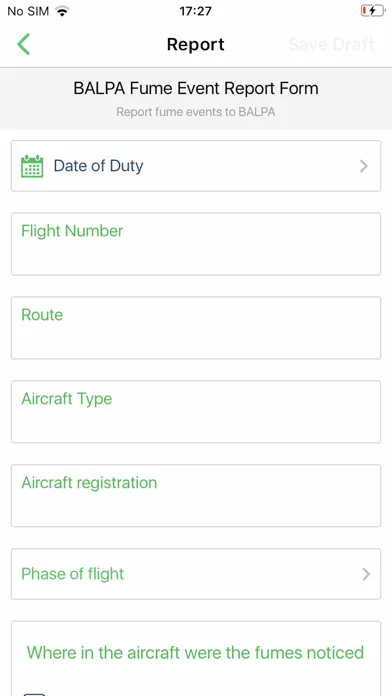The image size is (392, 696).
Task: Tap the 17:27 clock in status bar
Action: coord(195,11)
